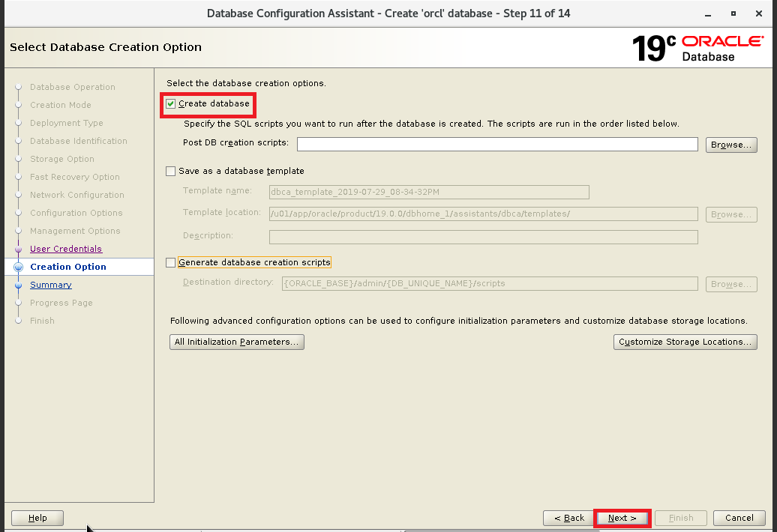Jump to User Credentials step
The height and width of the screenshot is (532, 777).
point(66,249)
